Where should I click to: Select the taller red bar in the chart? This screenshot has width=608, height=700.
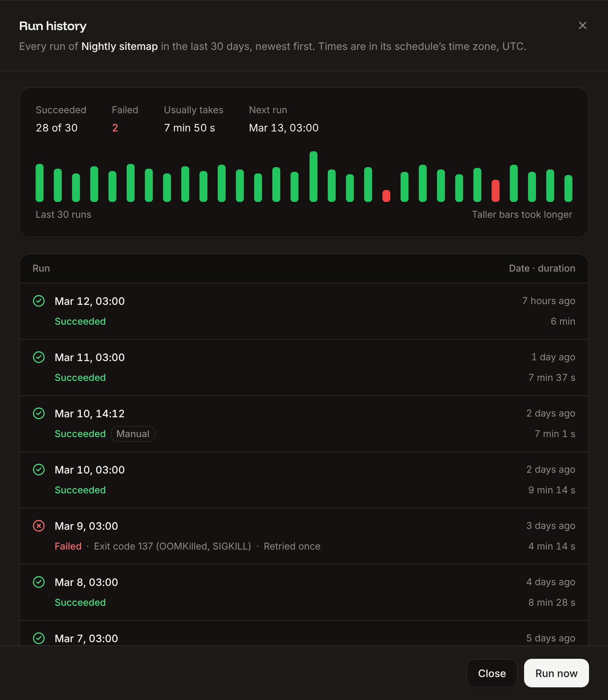point(496,191)
